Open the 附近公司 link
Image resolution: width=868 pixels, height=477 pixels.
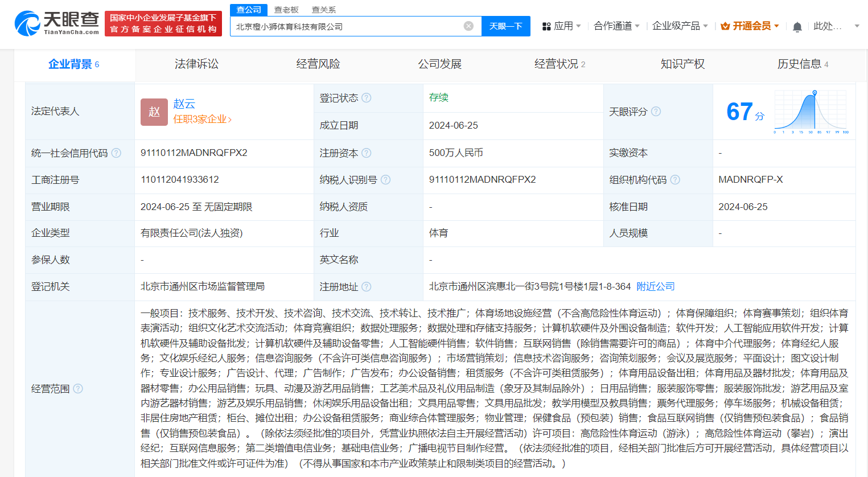654,286
